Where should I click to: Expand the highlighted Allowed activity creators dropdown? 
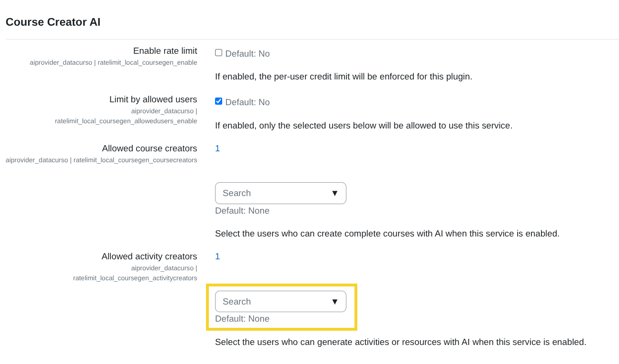tap(280, 301)
